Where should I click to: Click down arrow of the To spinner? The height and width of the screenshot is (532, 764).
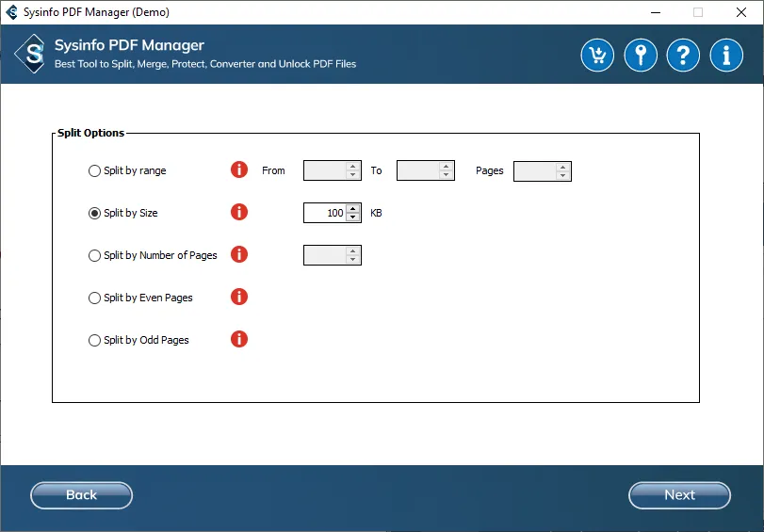pos(446,175)
